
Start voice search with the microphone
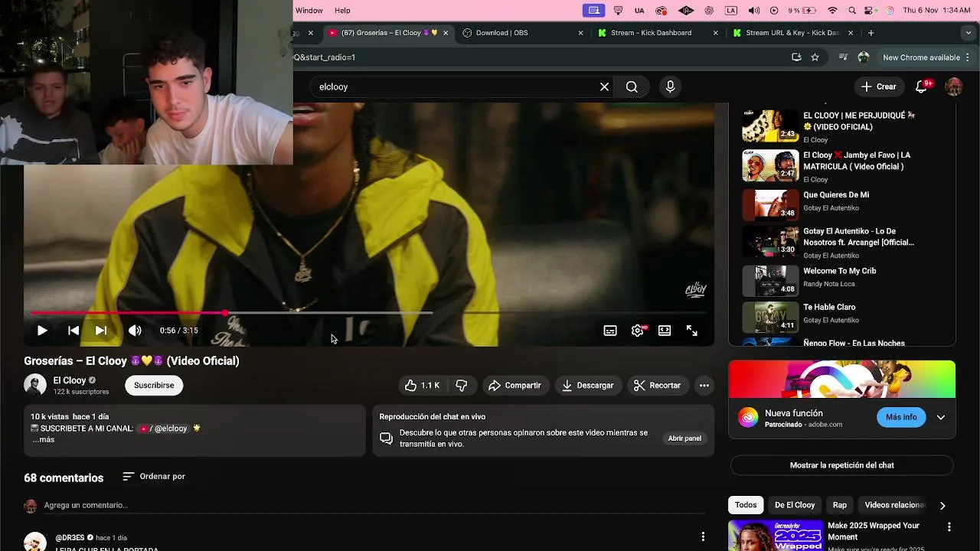pyautogui.click(x=670, y=87)
